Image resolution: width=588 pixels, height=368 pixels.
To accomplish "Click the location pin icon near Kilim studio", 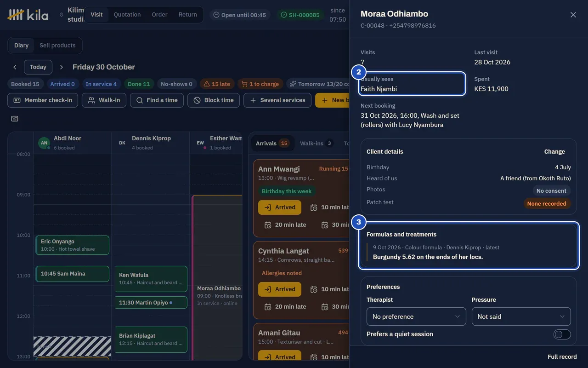I will point(61,15).
